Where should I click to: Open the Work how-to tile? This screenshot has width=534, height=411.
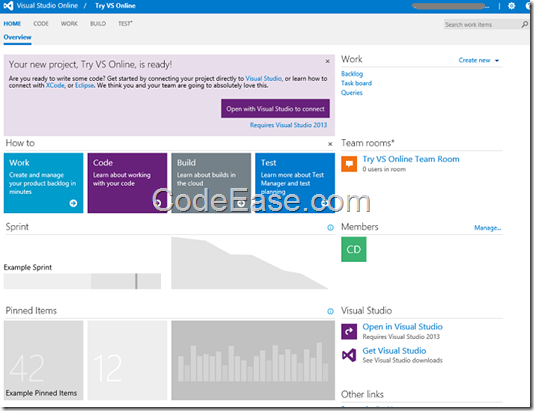pyautogui.click(x=43, y=183)
